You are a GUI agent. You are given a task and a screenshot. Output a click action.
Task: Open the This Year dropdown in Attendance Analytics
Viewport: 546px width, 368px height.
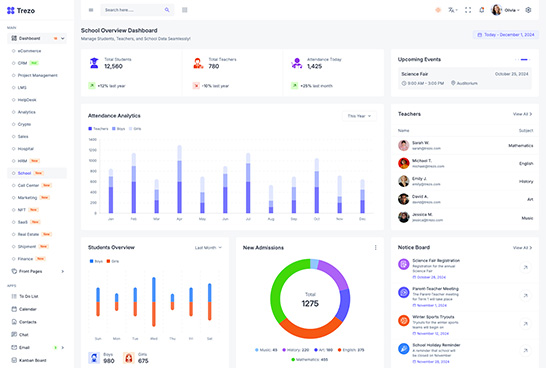point(359,116)
